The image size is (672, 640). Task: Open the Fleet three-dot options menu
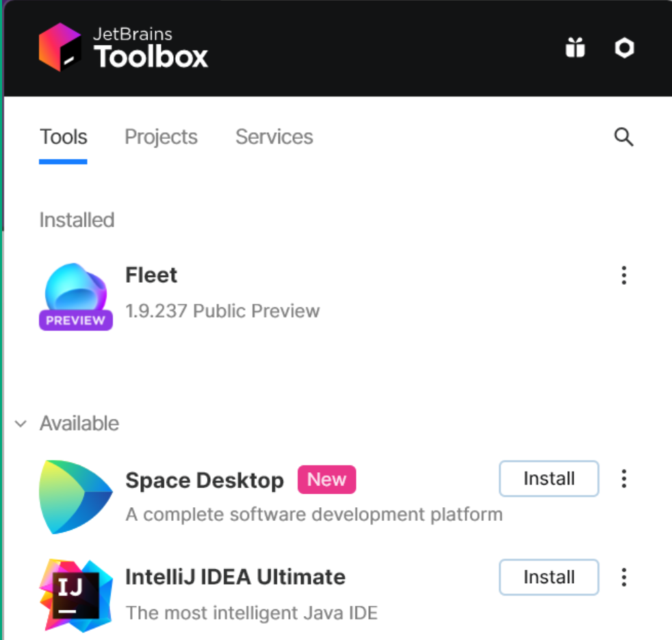click(x=624, y=275)
